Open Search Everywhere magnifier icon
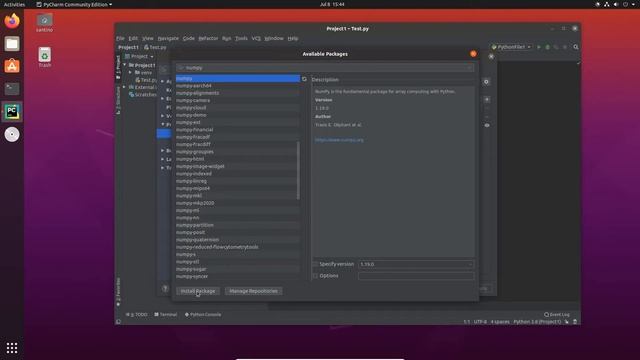 pyautogui.click(x=576, y=47)
